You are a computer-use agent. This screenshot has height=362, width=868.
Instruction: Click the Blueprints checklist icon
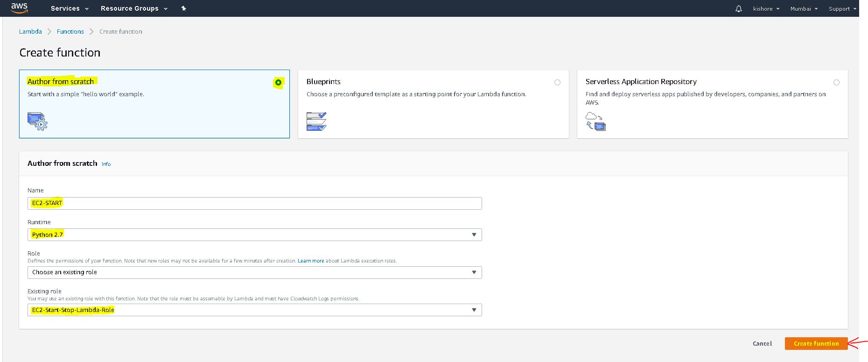(x=316, y=121)
